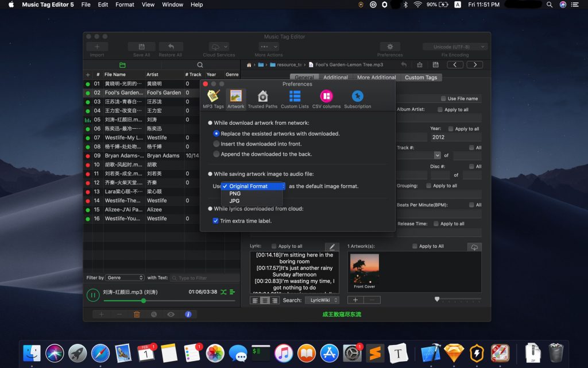Right-align the lyric text
Image resolution: width=588 pixels, height=368 pixels.
[x=275, y=300]
